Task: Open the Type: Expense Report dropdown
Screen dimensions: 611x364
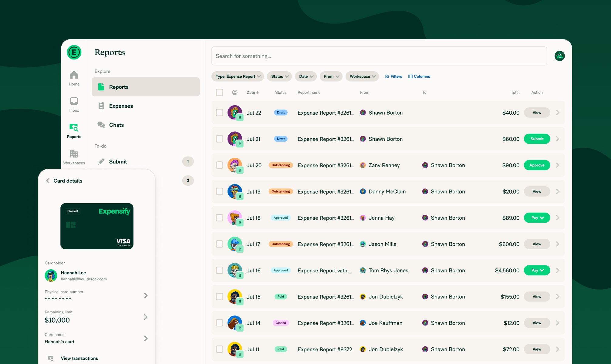Action: [x=238, y=76]
